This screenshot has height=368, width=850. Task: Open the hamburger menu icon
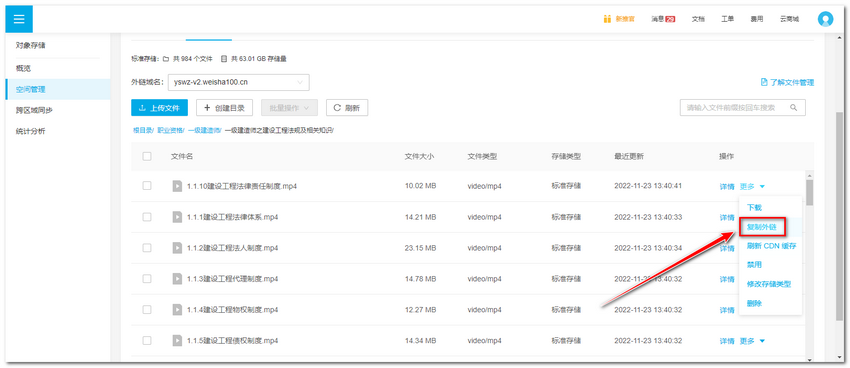point(19,19)
